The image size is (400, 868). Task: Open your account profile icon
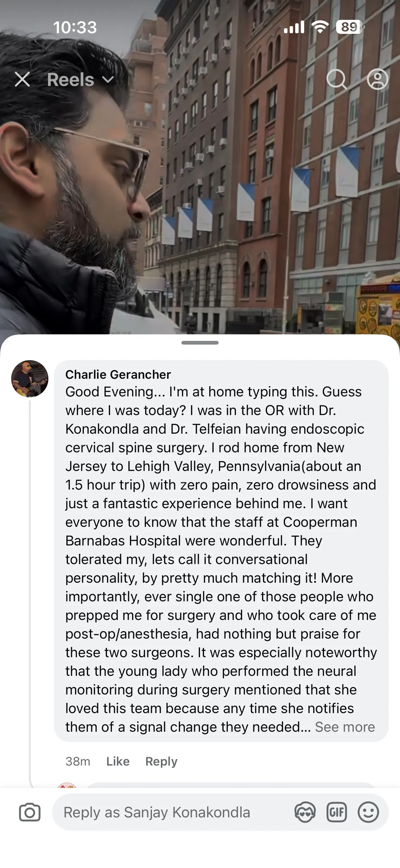[x=377, y=79]
